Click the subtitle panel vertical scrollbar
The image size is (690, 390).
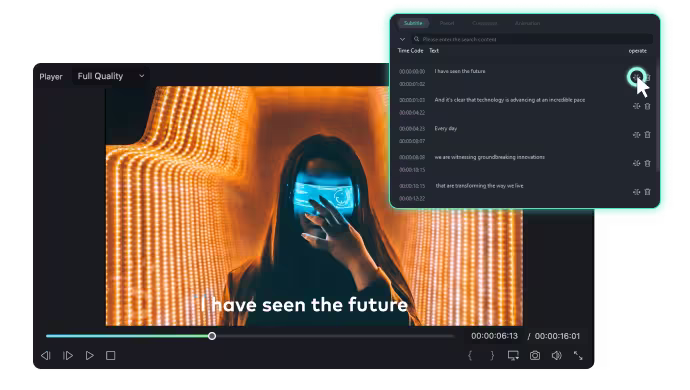point(657,114)
